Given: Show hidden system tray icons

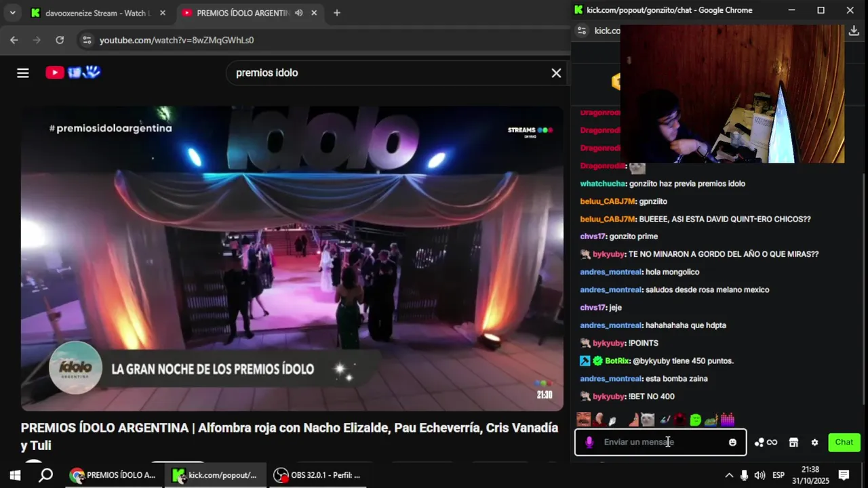Looking at the screenshot, I should [x=729, y=475].
